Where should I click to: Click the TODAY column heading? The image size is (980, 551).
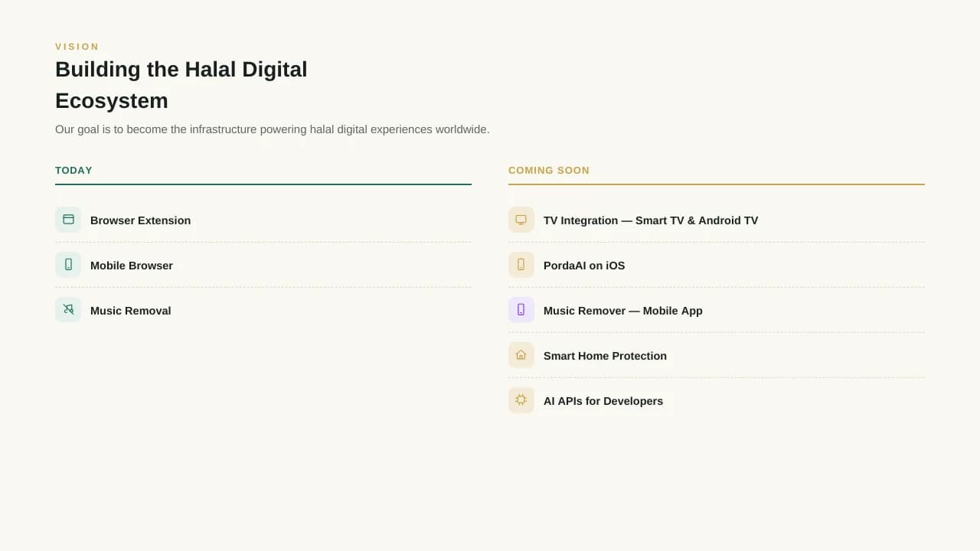pos(73,171)
